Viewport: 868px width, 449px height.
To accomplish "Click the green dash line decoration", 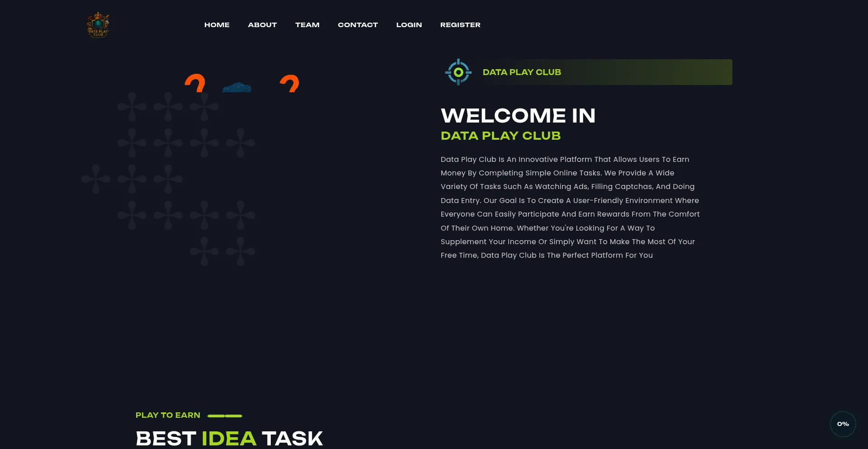I will click(x=225, y=416).
